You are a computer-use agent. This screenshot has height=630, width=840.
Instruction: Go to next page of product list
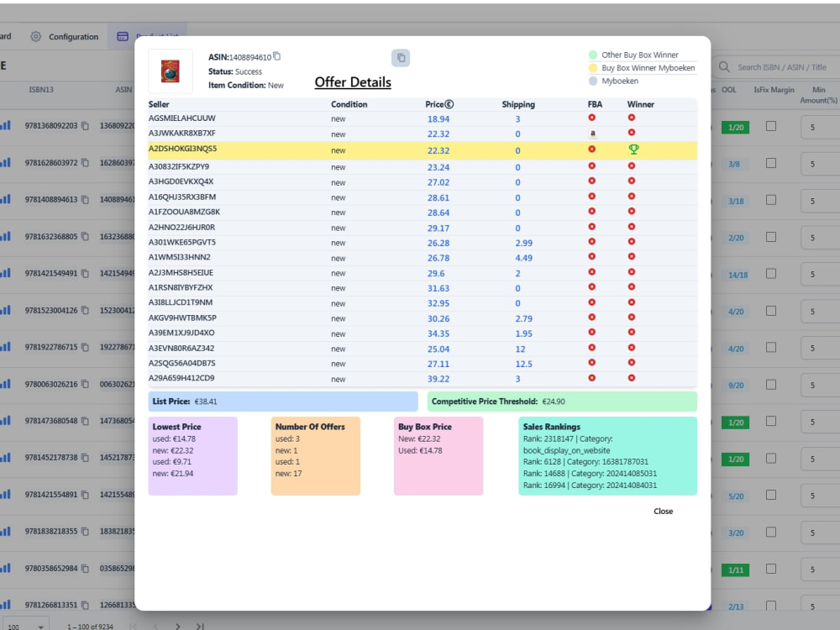177,627
